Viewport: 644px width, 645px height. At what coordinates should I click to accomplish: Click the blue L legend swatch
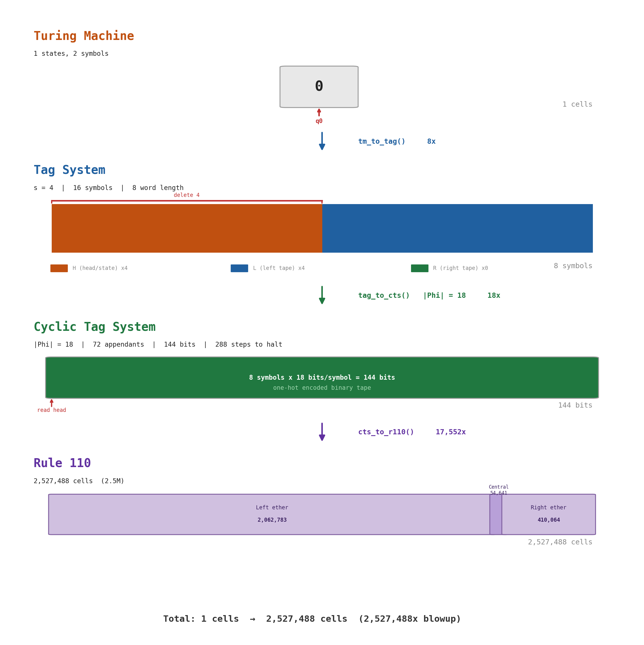click(239, 268)
